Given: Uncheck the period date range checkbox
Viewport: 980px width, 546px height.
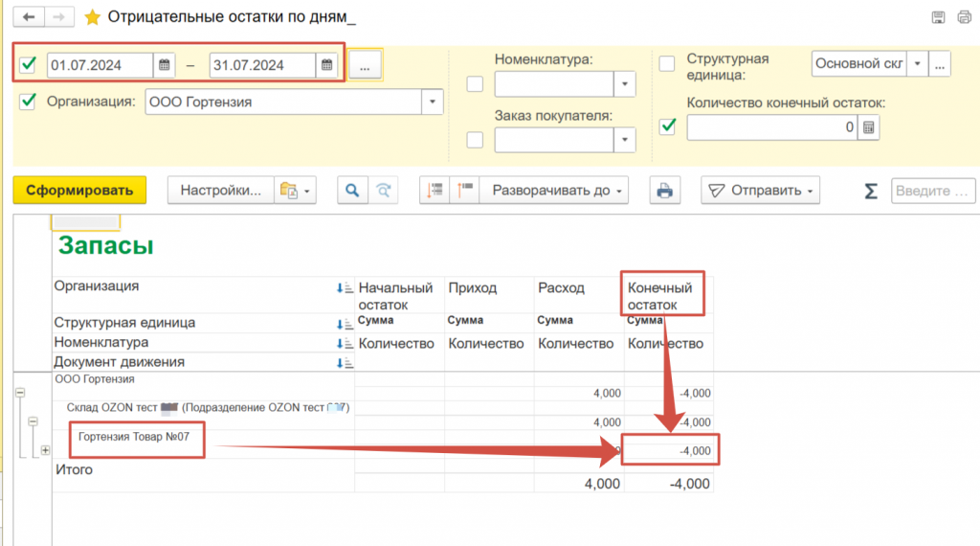Looking at the screenshot, I should [28, 65].
